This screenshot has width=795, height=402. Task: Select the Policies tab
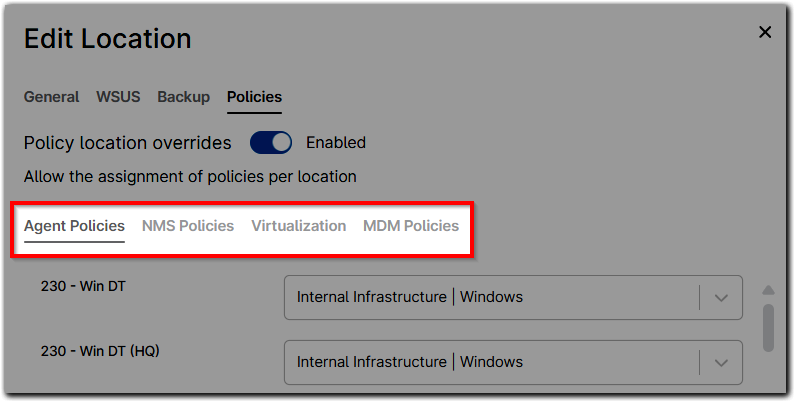pos(254,97)
